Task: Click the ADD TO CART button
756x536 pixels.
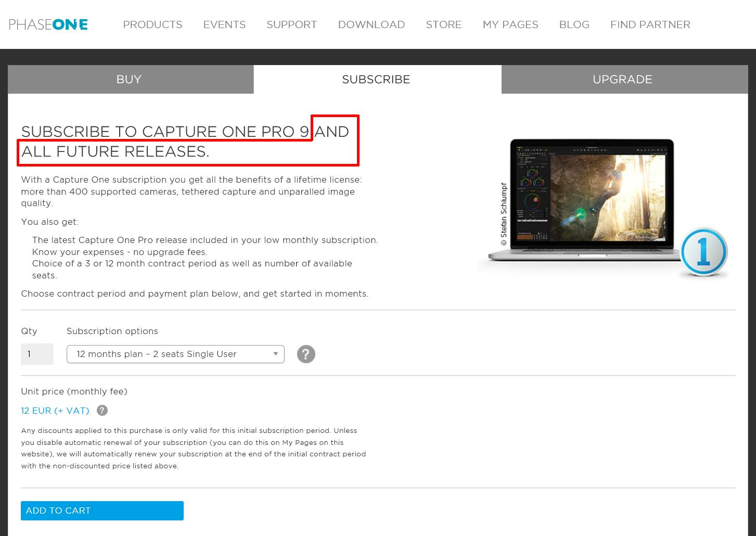Action: [x=102, y=511]
